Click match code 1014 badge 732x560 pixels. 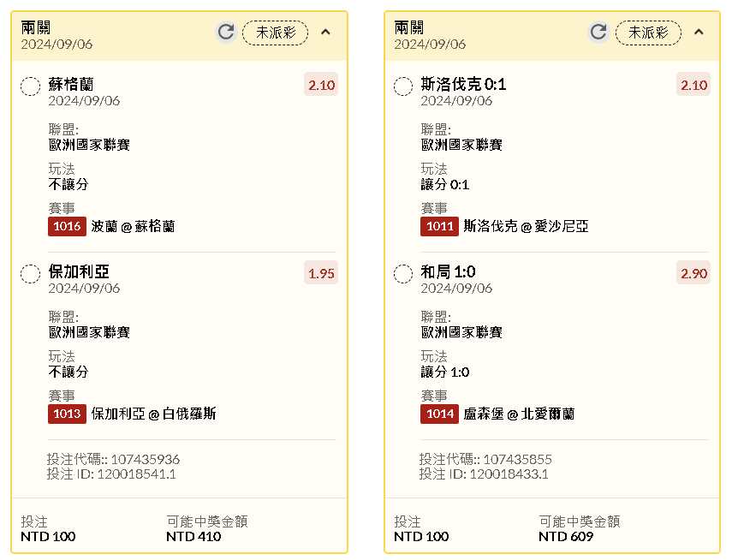[439, 414]
